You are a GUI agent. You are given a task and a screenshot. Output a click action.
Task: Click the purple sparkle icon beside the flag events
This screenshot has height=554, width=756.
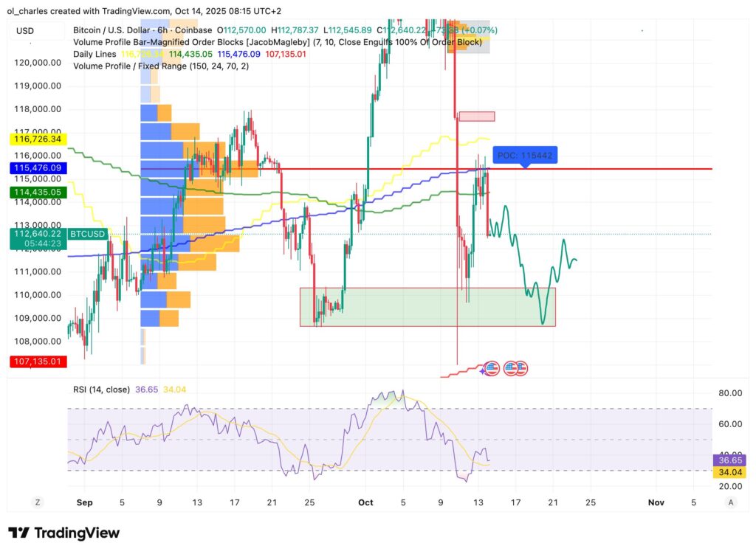482,370
